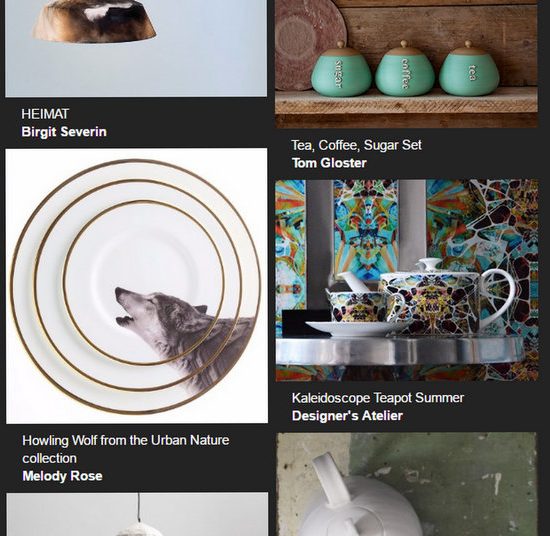This screenshot has height=536, width=550.
Task: Open Tom Gloster's designer profile
Action: (x=329, y=163)
